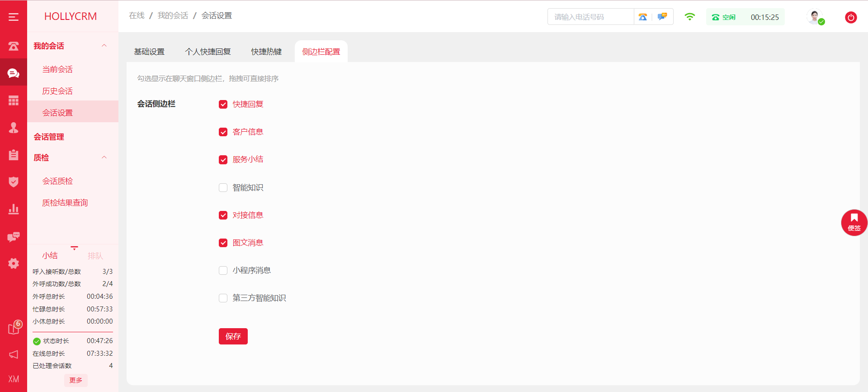Click the 00:15:25 status timer
This screenshot has height=392, width=868.
[x=765, y=17]
